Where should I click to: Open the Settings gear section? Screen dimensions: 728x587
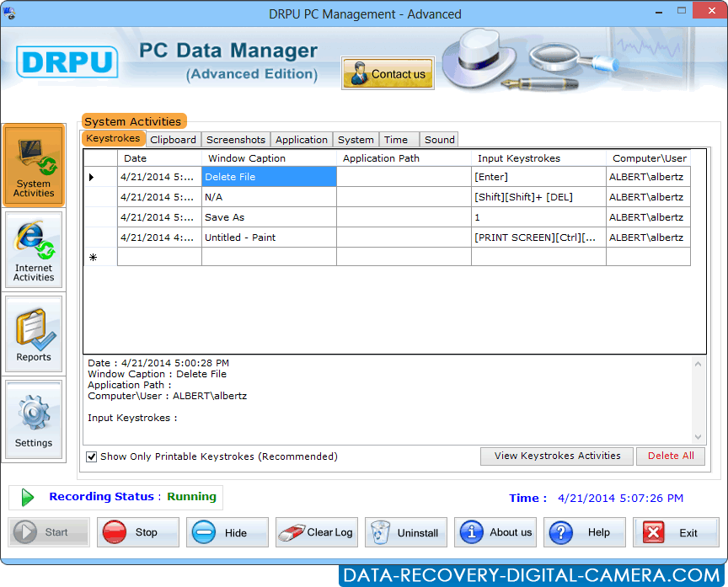[x=34, y=419]
